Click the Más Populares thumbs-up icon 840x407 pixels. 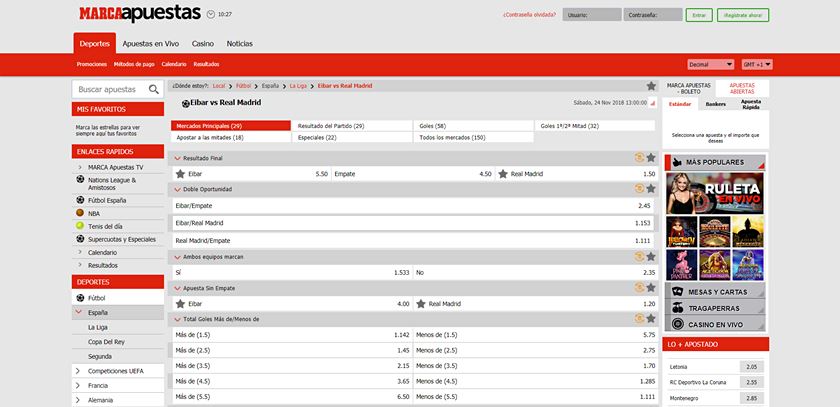pos(677,162)
